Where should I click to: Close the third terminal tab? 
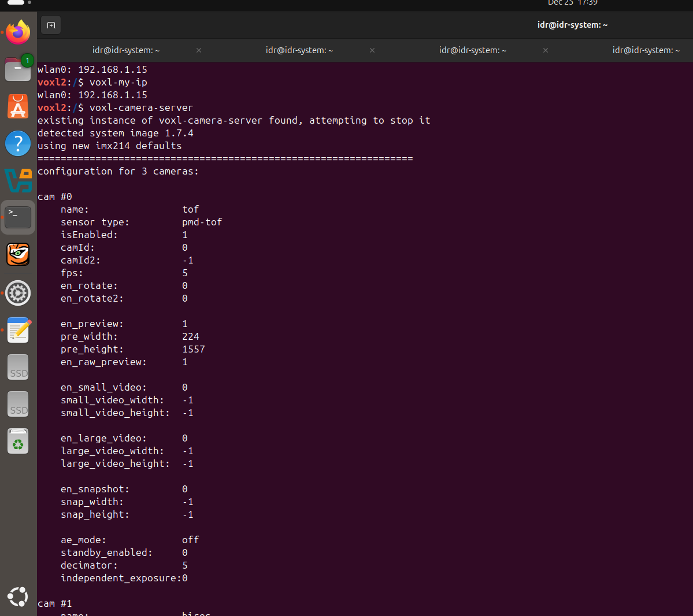click(545, 50)
